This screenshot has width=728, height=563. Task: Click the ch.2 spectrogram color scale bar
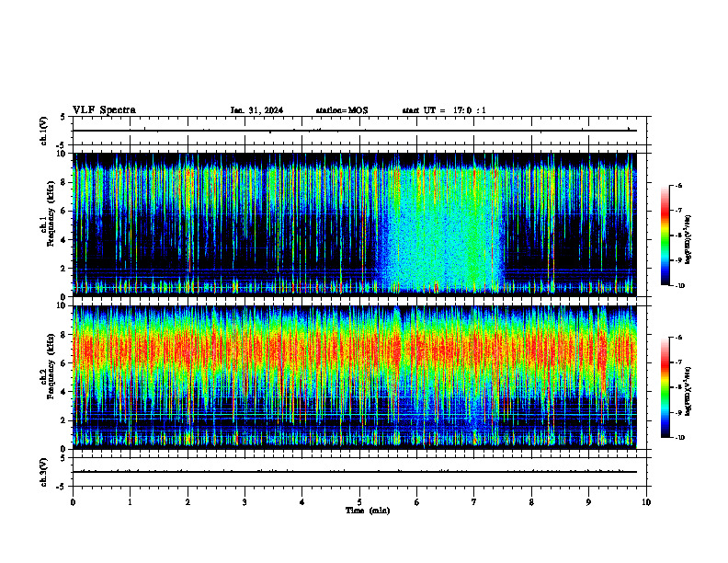click(665, 387)
